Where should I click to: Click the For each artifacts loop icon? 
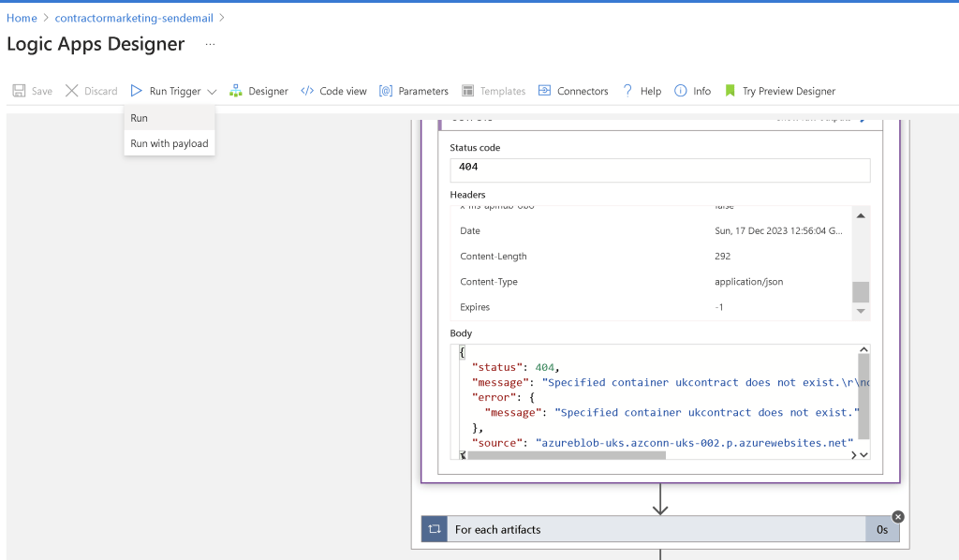435,529
